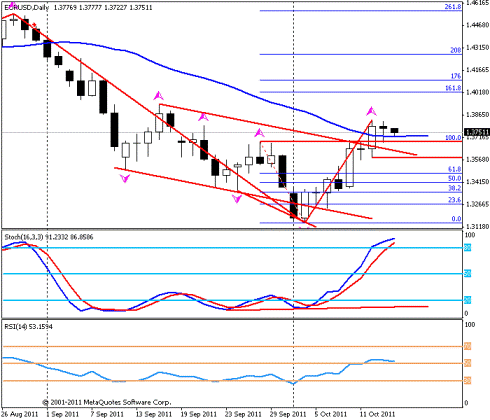Click the 1.35680 price axis value
The height and width of the screenshot is (420, 490).
(477, 159)
